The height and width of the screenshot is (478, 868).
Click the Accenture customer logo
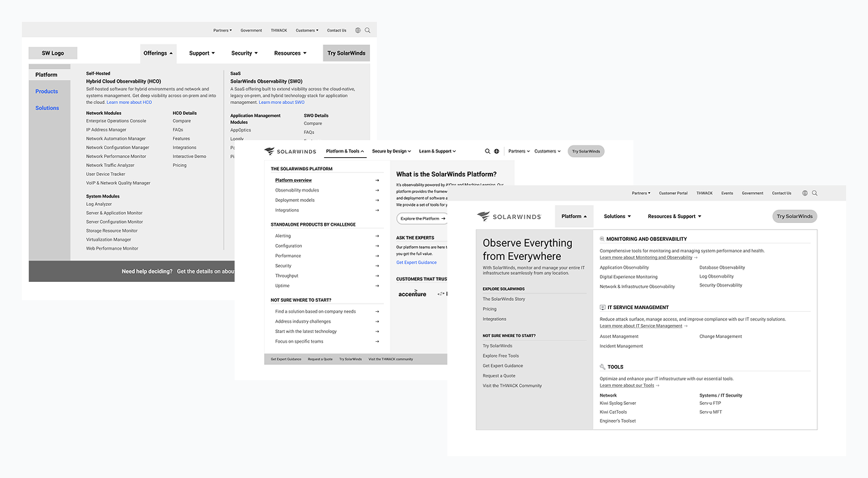(x=412, y=293)
